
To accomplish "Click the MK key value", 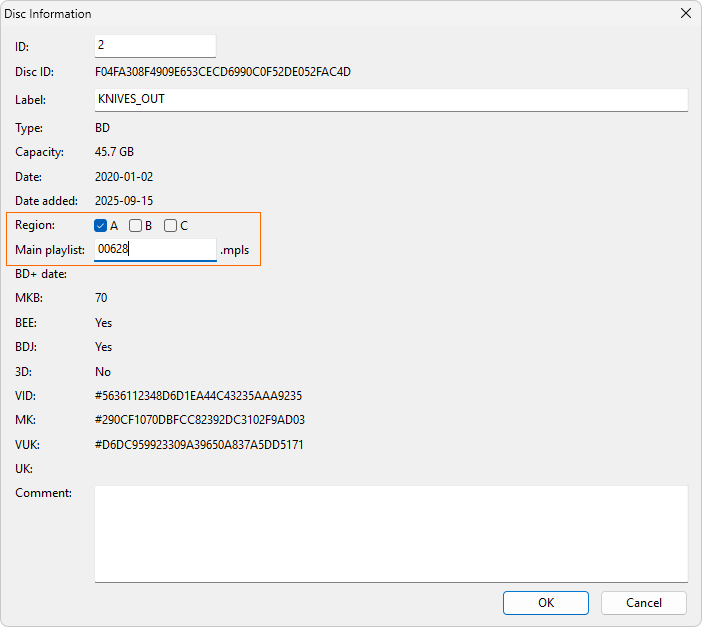I will (200, 420).
